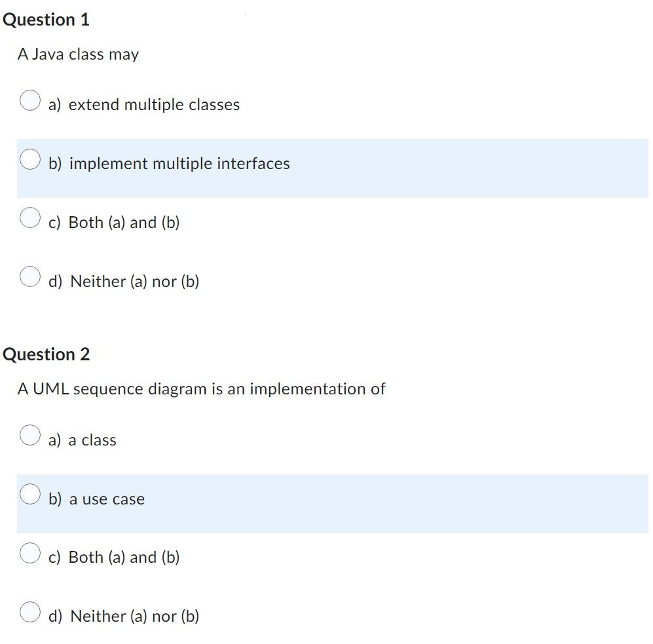Click 'Neither (a) nor (b)' text under Question 1
Viewport: 653px width, 644px height.
pos(134,281)
